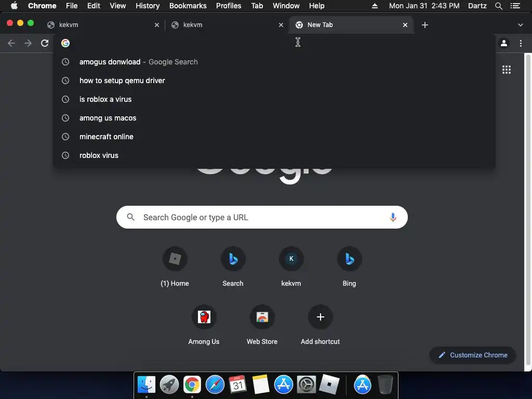Open Roblox from the dock

tap(329, 385)
